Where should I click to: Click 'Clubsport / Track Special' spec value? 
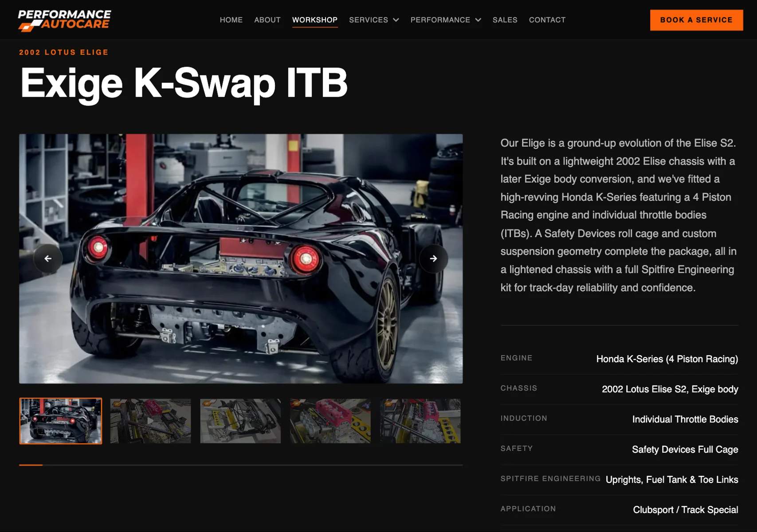(686, 510)
